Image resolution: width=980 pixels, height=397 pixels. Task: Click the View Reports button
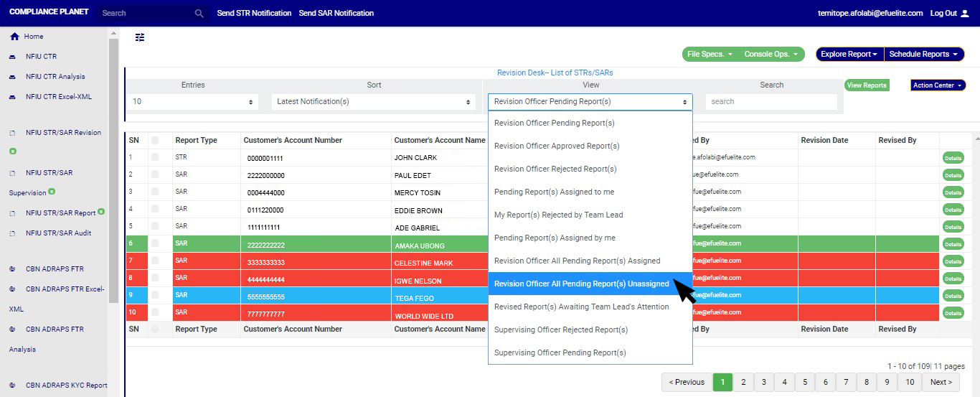(x=867, y=85)
